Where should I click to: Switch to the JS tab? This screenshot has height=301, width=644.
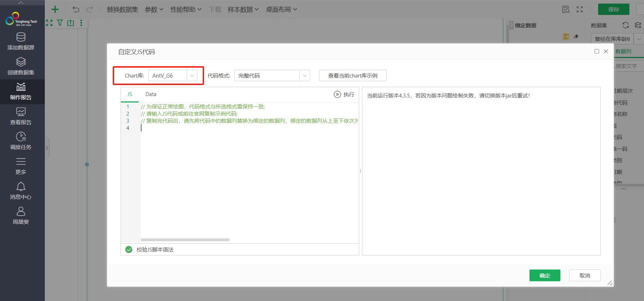pyautogui.click(x=130, y=94)
